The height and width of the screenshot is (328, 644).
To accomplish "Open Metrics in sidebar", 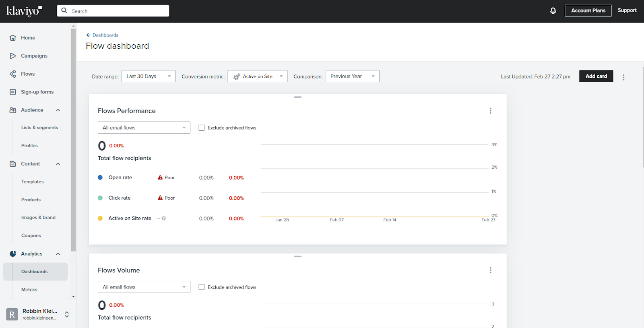I will pos(29,290).
